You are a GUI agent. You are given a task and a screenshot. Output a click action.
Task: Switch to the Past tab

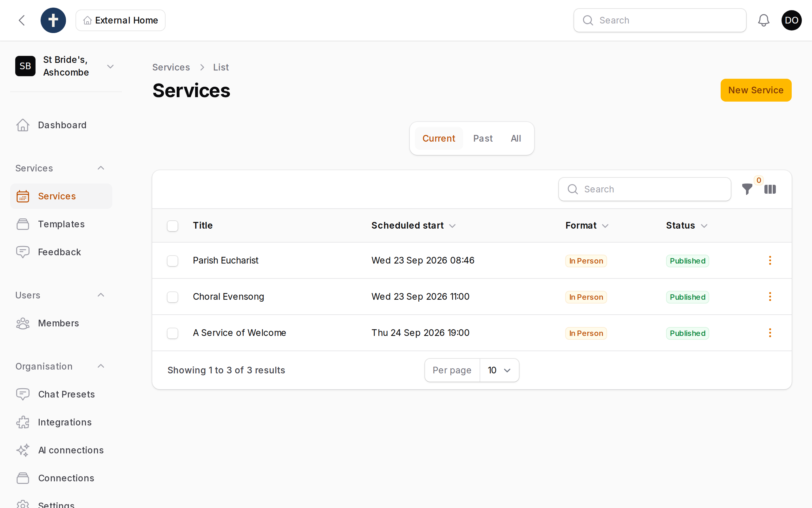pos(483,138)
